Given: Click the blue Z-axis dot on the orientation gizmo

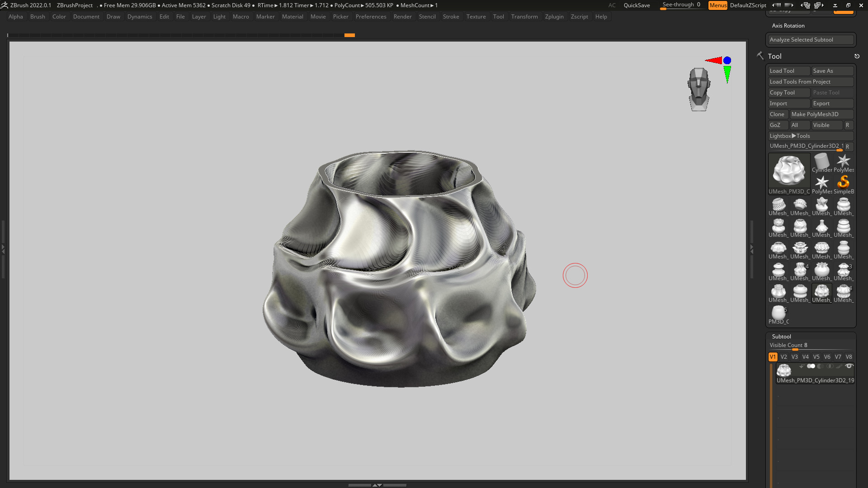Looking at the screenshot, I should (727, 60).
